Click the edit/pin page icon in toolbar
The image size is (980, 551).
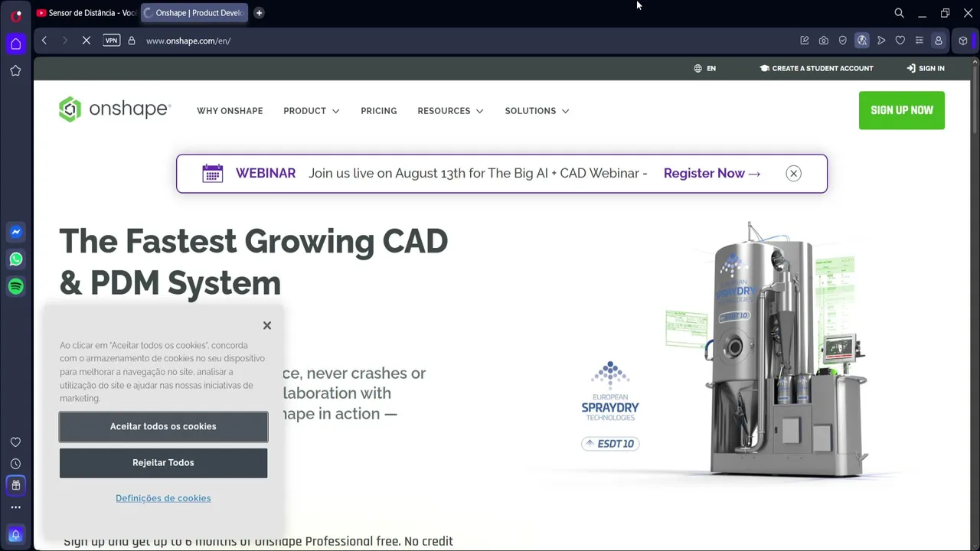tap(805, 41)
